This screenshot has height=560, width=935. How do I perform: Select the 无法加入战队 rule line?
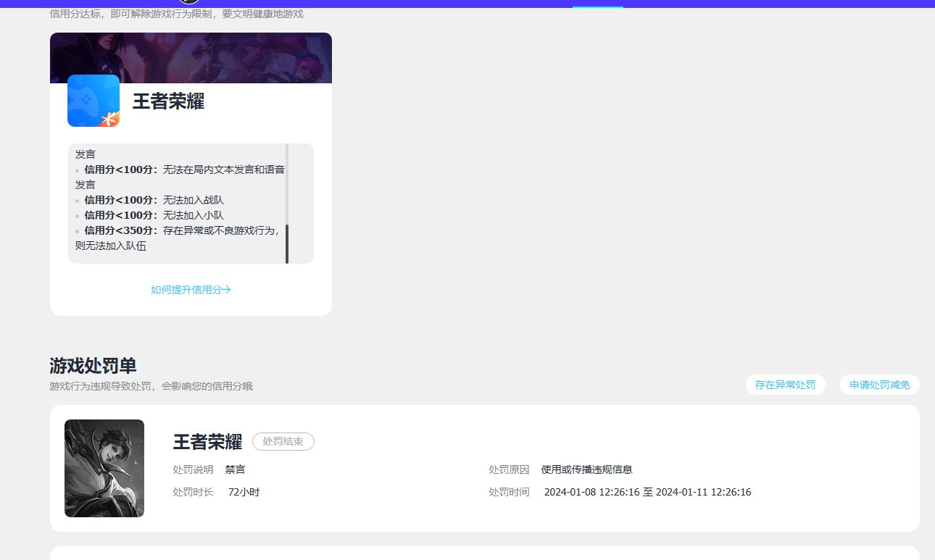click(149, 200)
